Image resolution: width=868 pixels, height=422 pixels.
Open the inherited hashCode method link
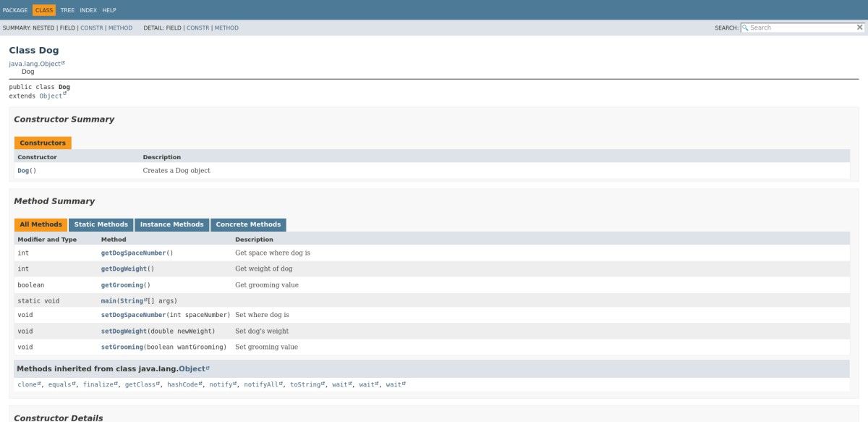pos(182,384)
